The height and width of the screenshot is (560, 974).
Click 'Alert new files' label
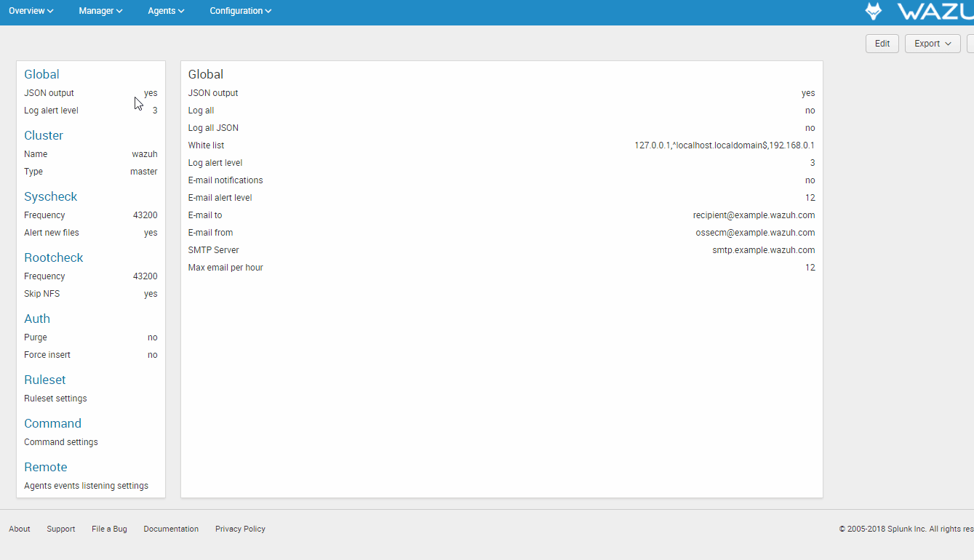(52, 233)
